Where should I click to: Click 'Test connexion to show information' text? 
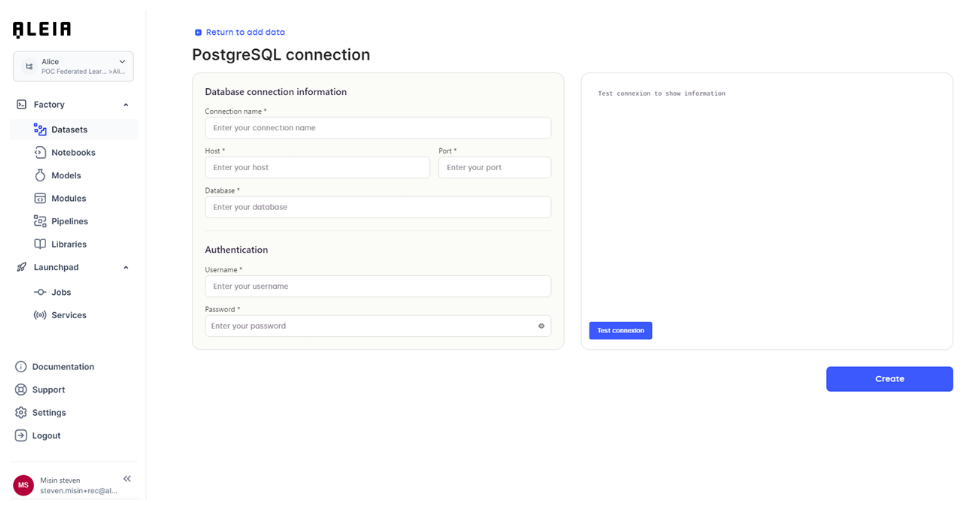pyautogui.click(x=662, y=93)
